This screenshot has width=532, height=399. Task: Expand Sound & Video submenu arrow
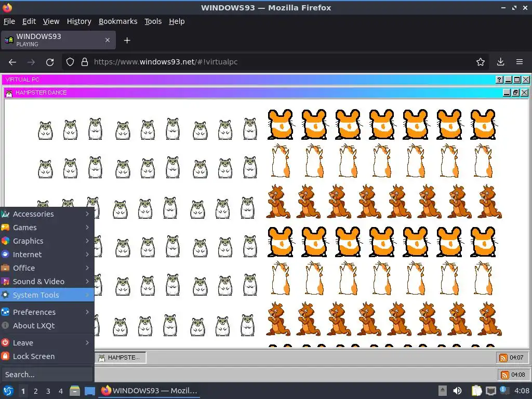87,281
